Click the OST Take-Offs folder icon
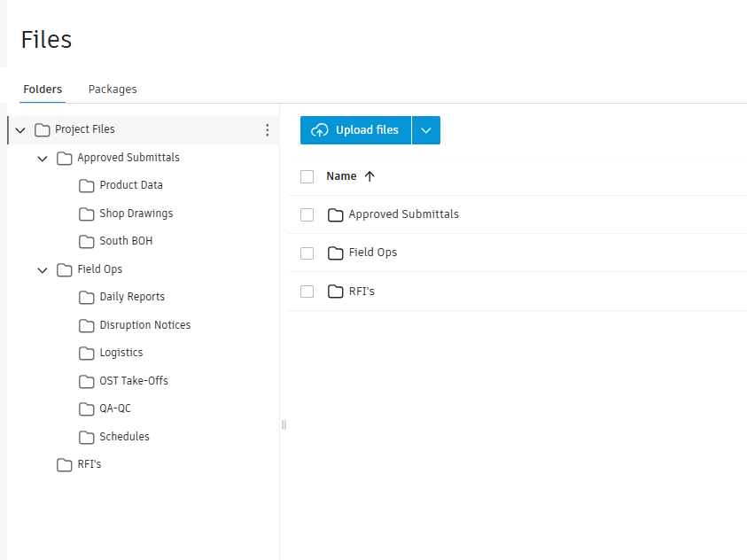 pyautogui.click(x=86, y=382)
